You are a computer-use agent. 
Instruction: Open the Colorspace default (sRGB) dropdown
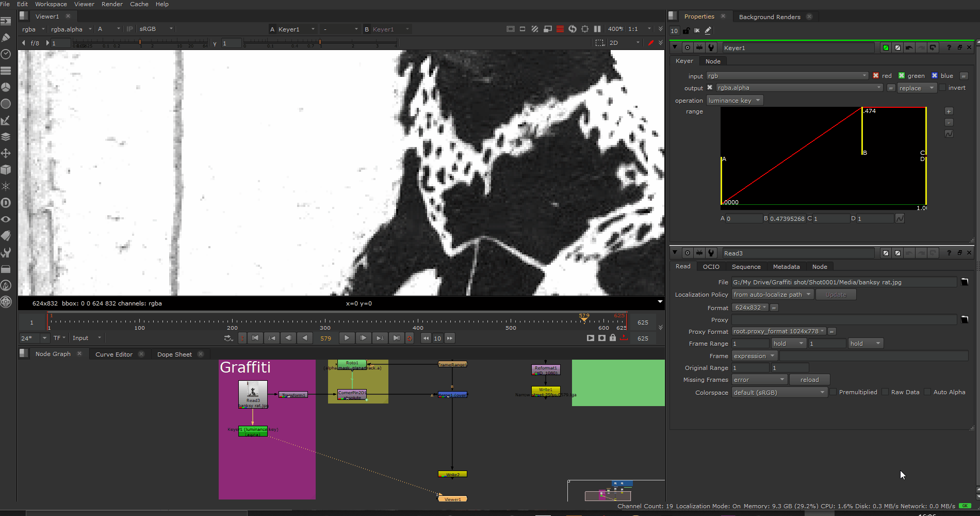779,392
